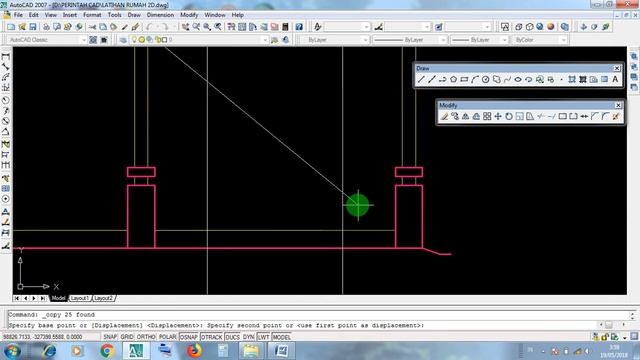Click the Move tool in Modify toolbar
This screenshot has width=640, height=360.
(x=498, y=117)
